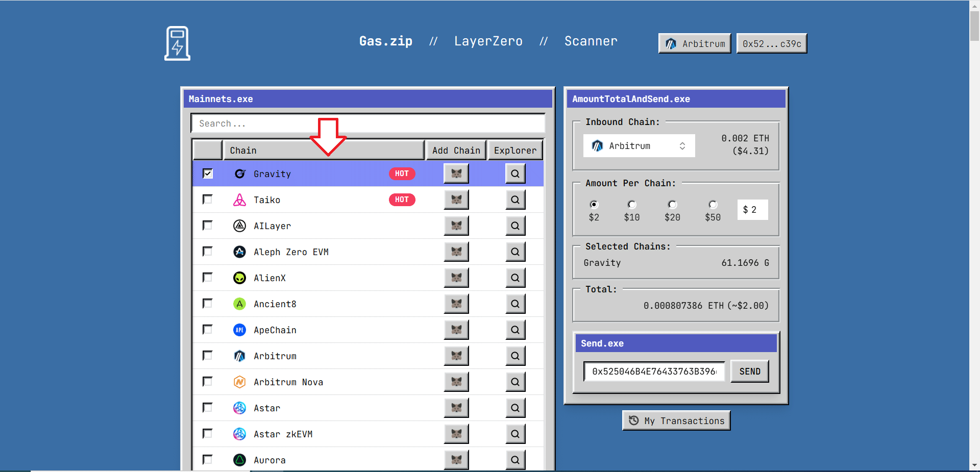This screenshot has height=472, width=980.
Task: Add Taiko chain to MetaMask
Action: 456,200
